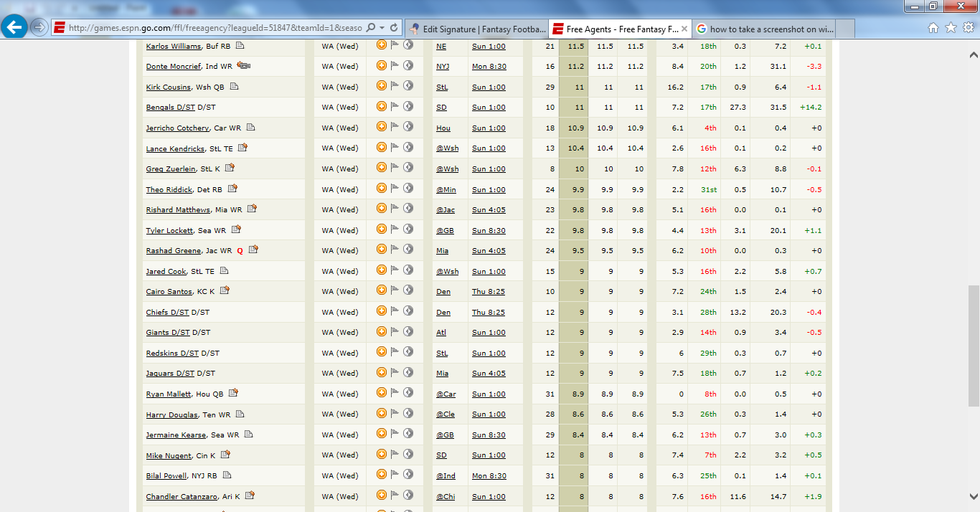Click the browser address bar URL

coord(215,28)
